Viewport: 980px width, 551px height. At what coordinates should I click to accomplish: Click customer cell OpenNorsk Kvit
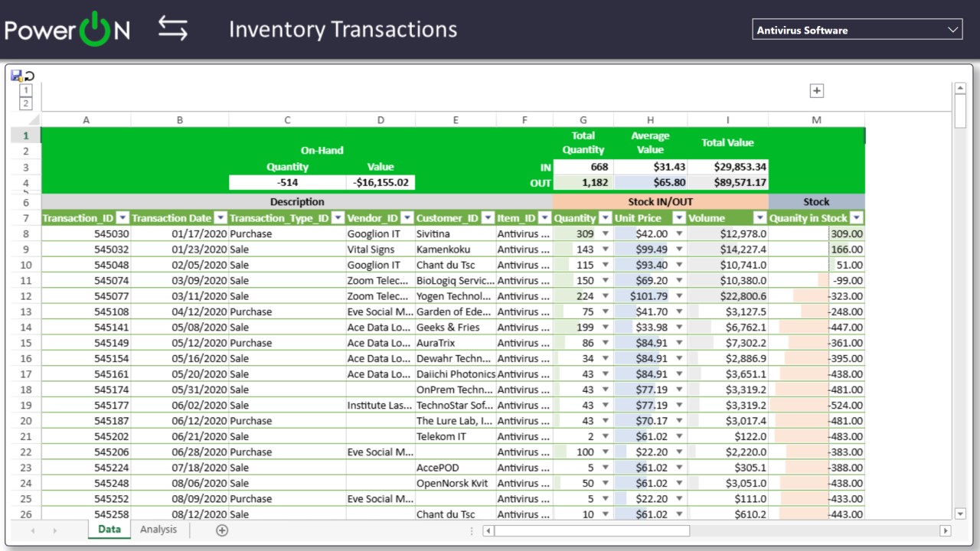pos(456,483)
